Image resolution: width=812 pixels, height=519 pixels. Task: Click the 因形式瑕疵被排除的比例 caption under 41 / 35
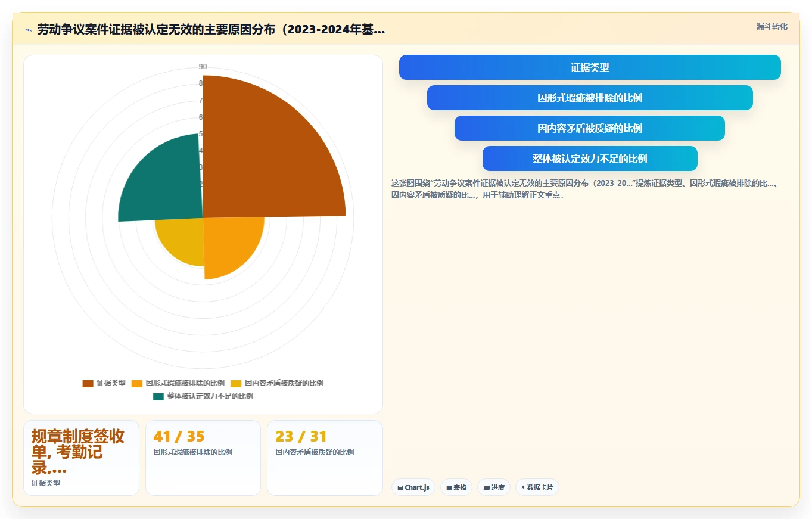193,452
